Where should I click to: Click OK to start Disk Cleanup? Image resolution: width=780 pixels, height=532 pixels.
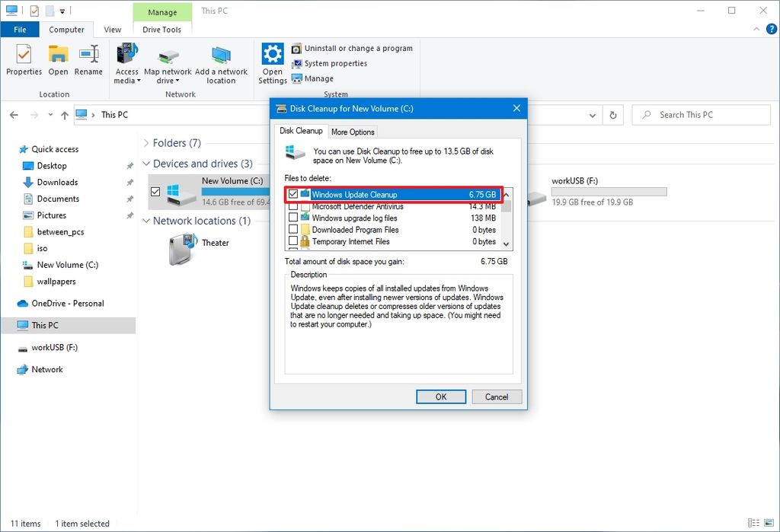tap(440, 397)
